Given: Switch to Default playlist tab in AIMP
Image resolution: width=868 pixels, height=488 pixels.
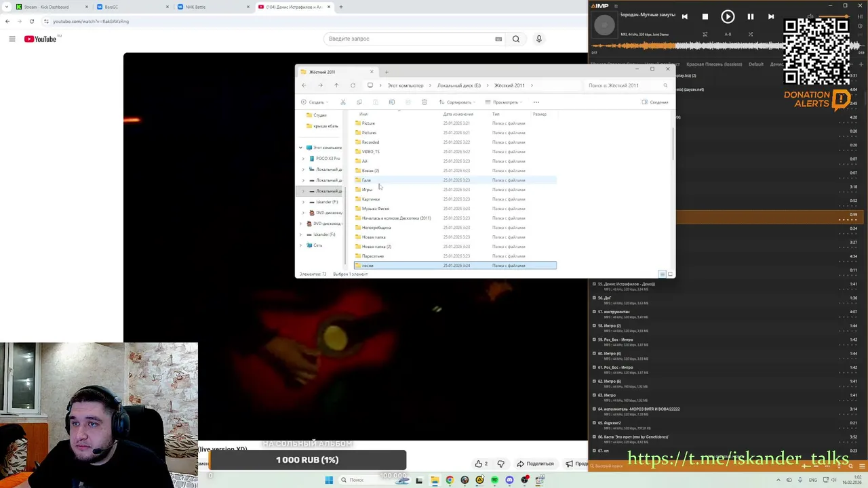Looking at the screenshot, I should point(756,64).
